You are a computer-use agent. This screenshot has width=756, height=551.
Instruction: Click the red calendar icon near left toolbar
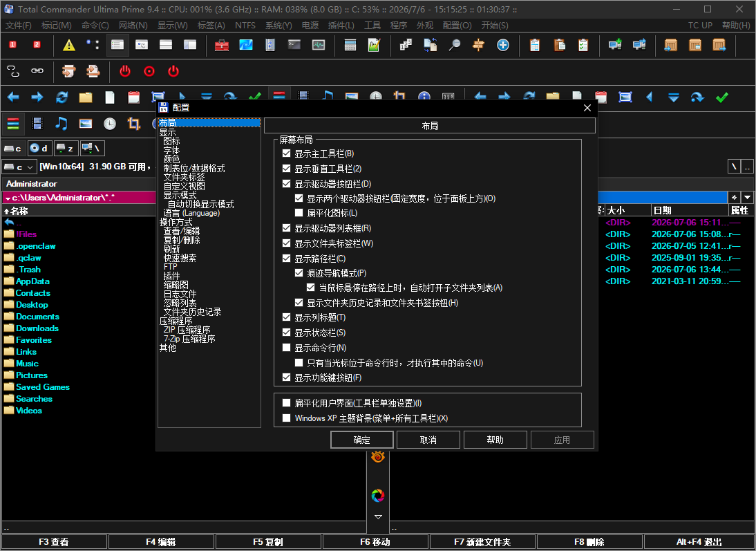point(133,97)
